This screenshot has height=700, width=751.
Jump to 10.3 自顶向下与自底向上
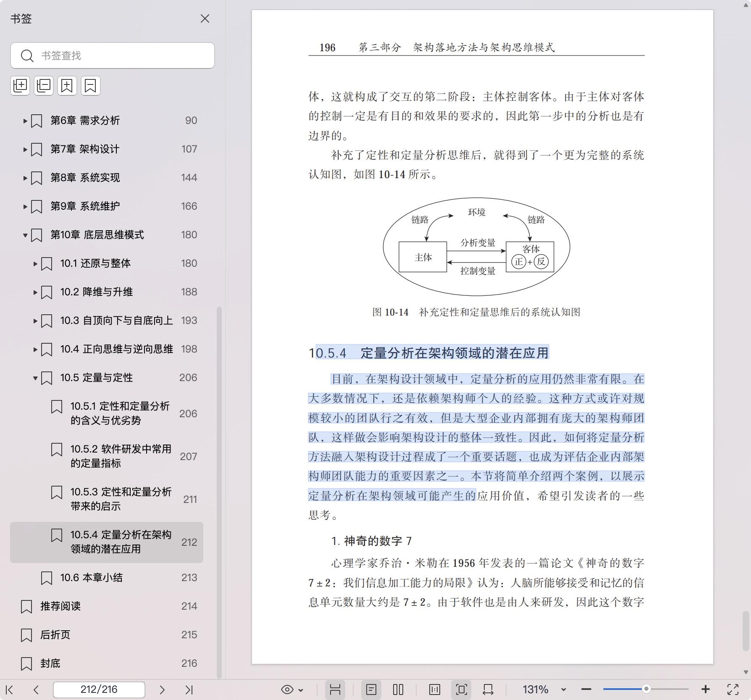[117, 321]
